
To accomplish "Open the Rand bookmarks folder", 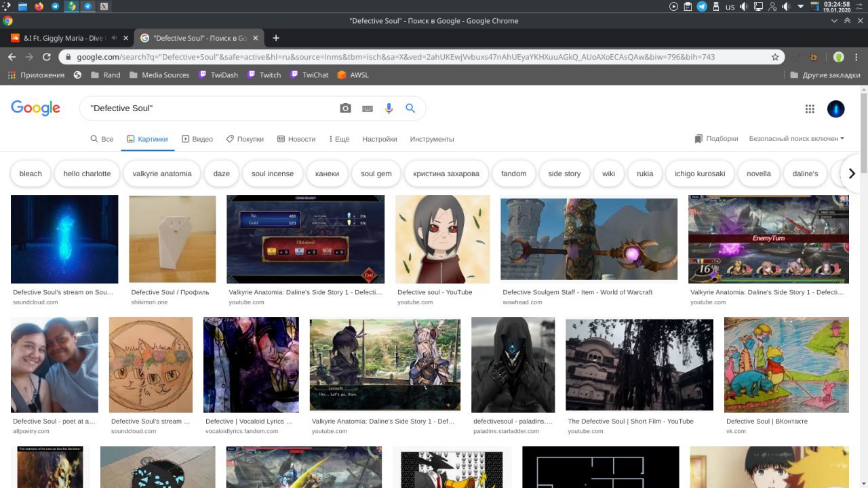I will 105,75.
